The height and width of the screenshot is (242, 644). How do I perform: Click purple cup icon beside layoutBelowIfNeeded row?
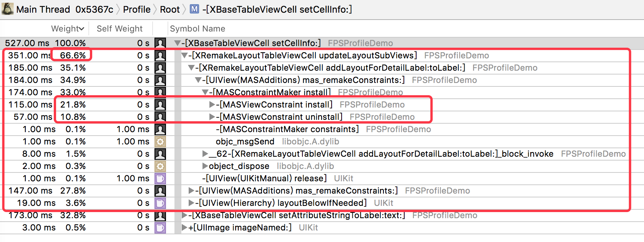click(x=160, y=203)
